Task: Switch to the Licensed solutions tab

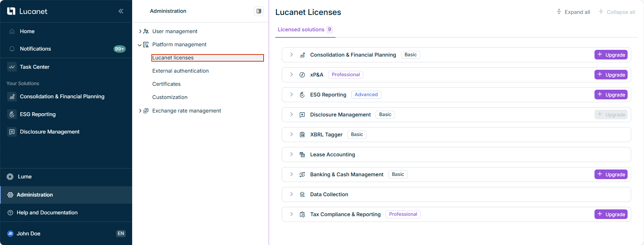Action: [305, 30]
